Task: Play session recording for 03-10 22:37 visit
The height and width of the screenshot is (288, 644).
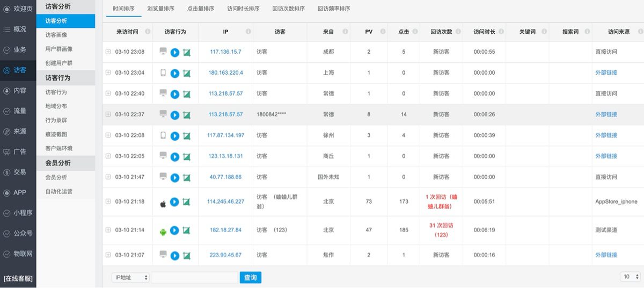Action: point(175,115)
